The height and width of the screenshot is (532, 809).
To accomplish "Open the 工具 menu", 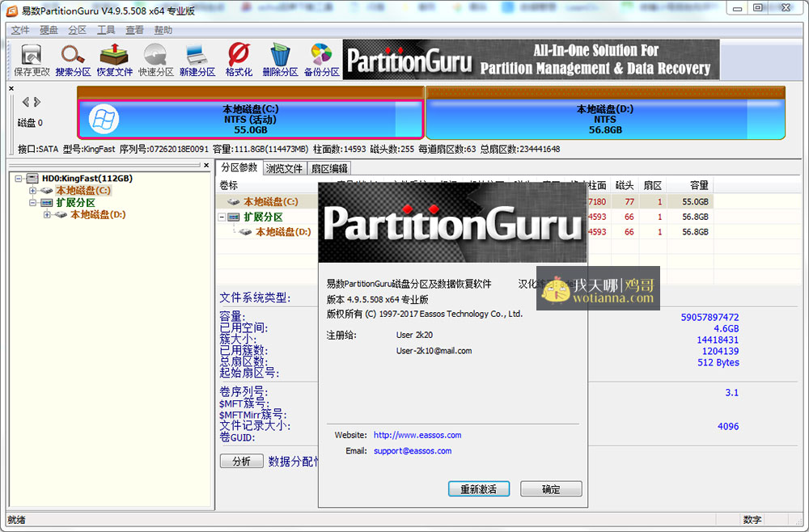I will coord(106,30).
